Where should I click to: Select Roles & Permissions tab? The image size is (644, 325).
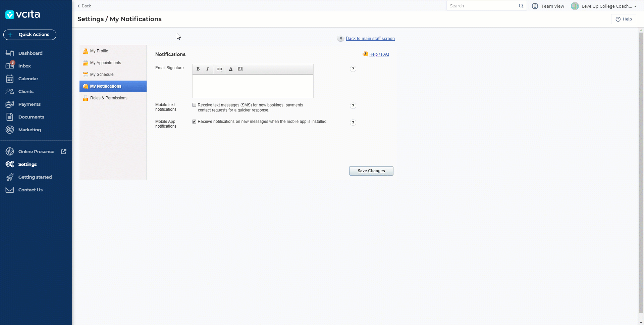coord(113,98)
